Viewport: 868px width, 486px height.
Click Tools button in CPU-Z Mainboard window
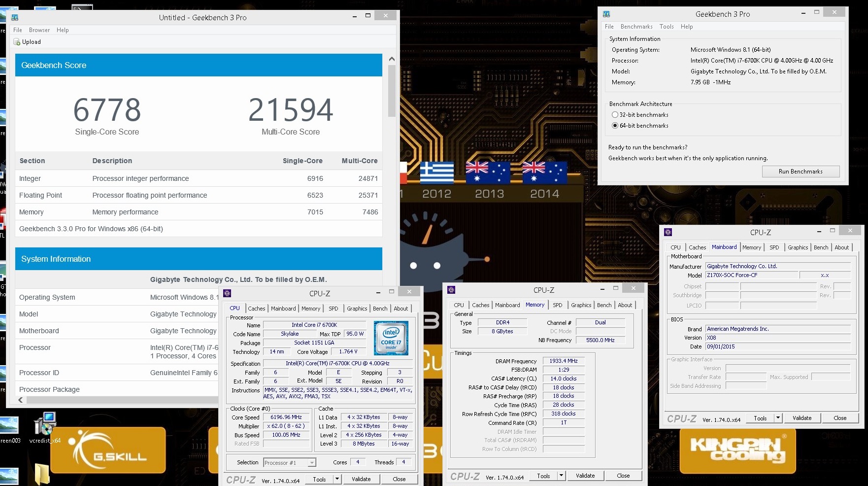pyautogui.click(x=760, y=417)
